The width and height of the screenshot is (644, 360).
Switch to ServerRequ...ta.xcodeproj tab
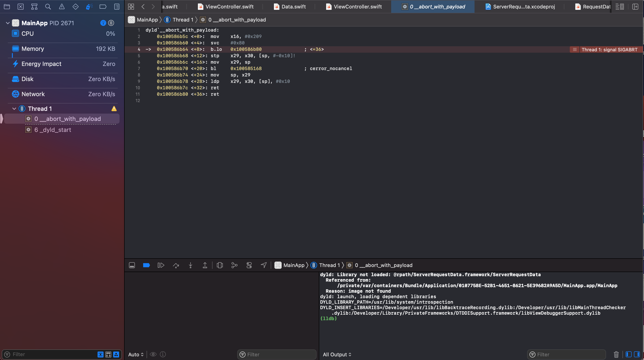pyautogui.click(x=521, y=7)
